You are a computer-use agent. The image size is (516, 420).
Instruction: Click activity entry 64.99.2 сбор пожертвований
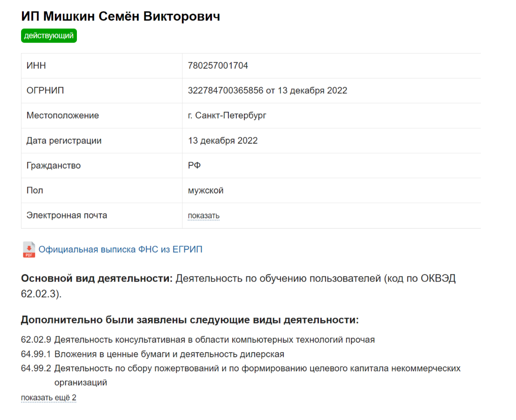tap(241, 375)
